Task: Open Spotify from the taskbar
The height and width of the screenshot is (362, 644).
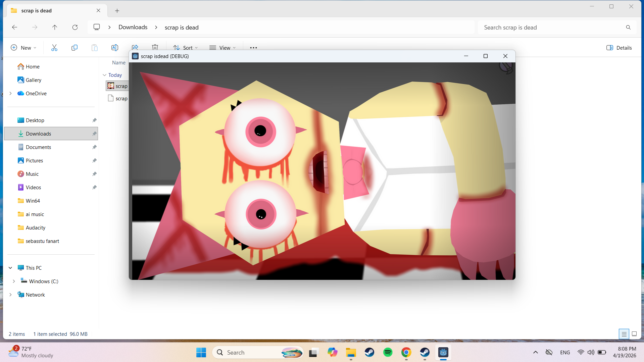Action: pyautogui.click(x=388, y=352)
